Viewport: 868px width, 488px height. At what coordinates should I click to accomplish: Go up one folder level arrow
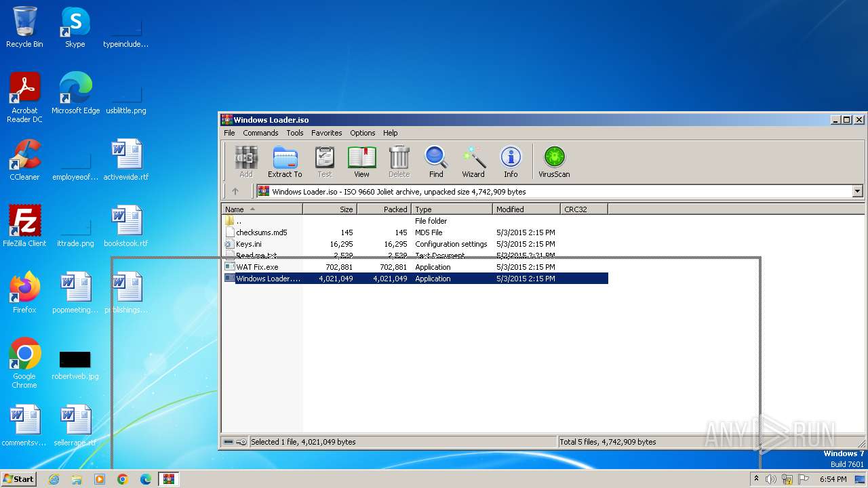coord(235,192)
